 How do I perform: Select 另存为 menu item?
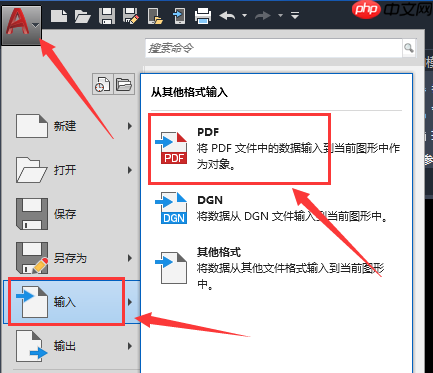tap(71, 258)
